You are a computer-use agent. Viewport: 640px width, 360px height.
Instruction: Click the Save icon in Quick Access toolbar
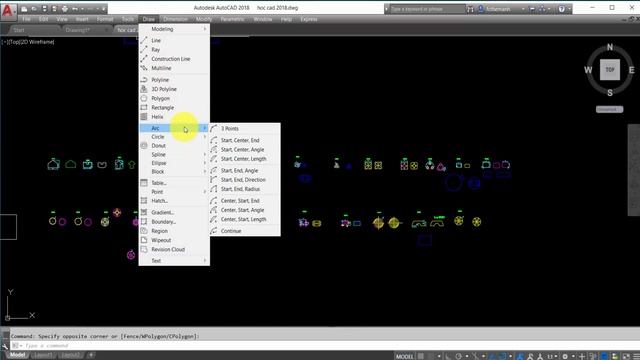(44, 9)
